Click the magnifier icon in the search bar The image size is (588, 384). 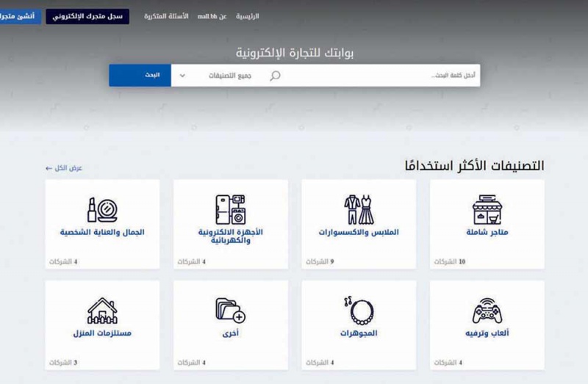pyautogui.click(x=275, y=76)
